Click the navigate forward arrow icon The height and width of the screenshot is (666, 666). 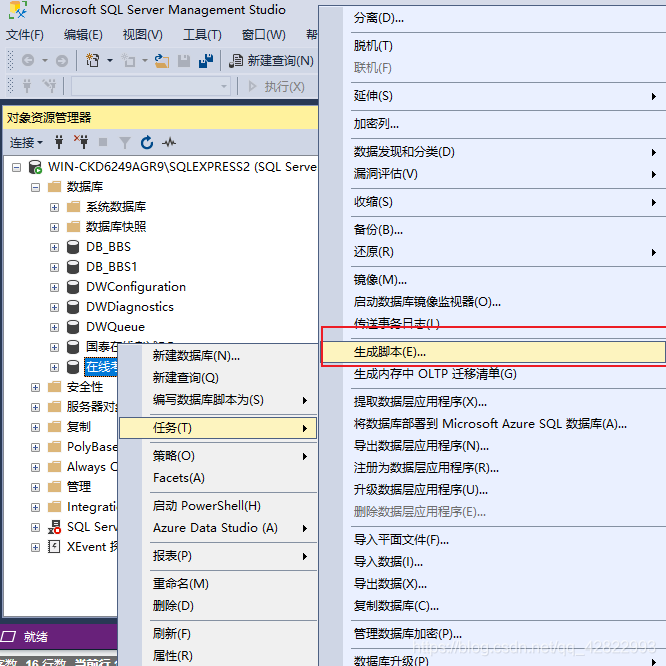pos(62,61)
